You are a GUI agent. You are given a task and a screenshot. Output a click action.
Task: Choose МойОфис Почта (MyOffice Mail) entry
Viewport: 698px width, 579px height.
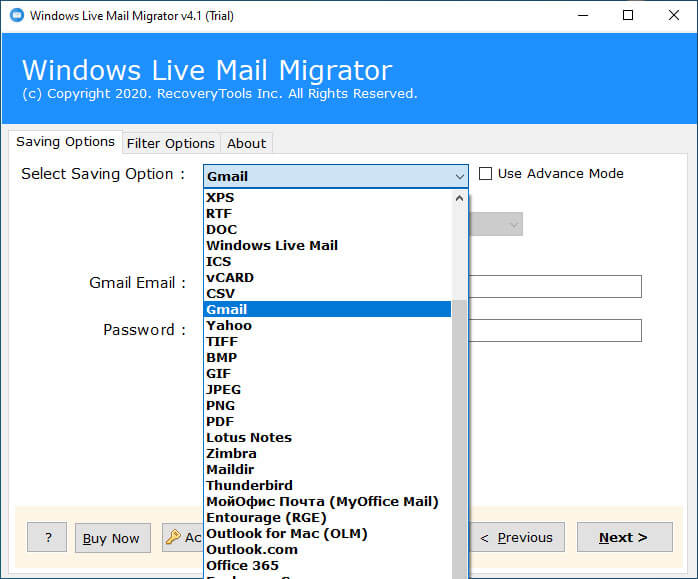pyautogui.click(x=328, y=502)
